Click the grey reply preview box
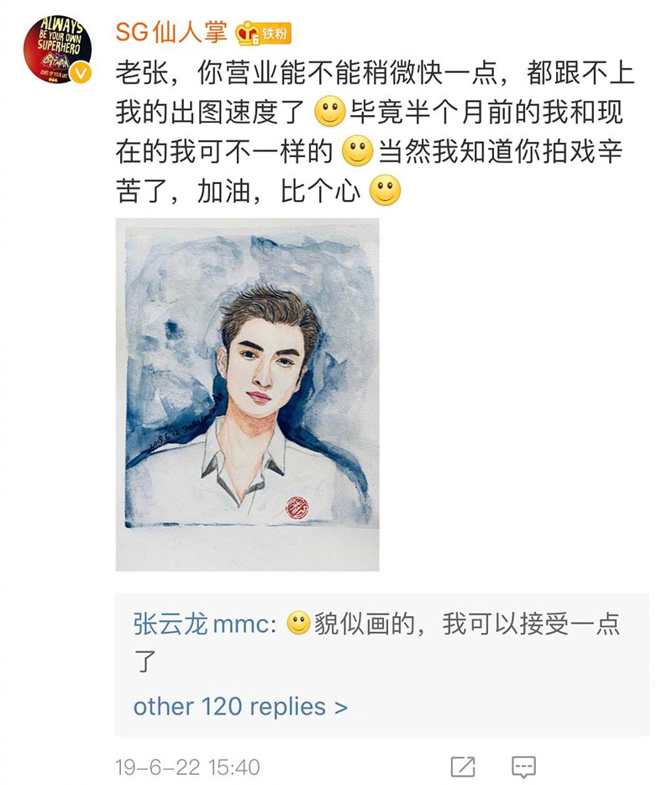Image resolution: width=672 pixels, height=785 pixels. [382, 664]
